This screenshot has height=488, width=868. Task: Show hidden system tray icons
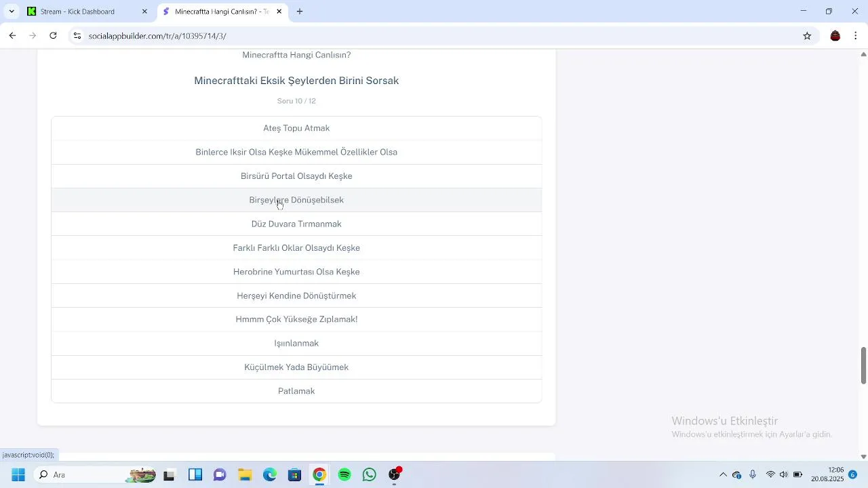point(723,474)
